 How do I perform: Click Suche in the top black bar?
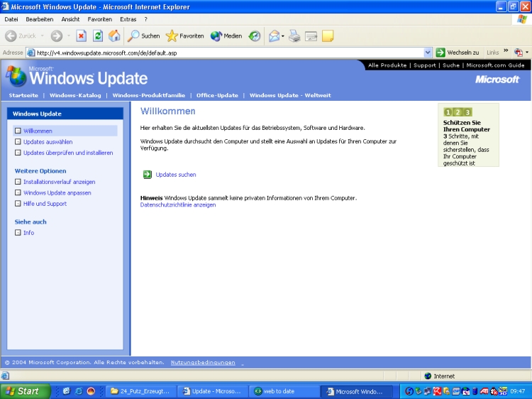click(x=451, y=65)
